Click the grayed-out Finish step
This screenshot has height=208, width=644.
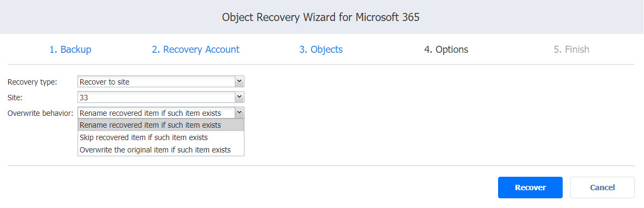click(x=571, y=50)
